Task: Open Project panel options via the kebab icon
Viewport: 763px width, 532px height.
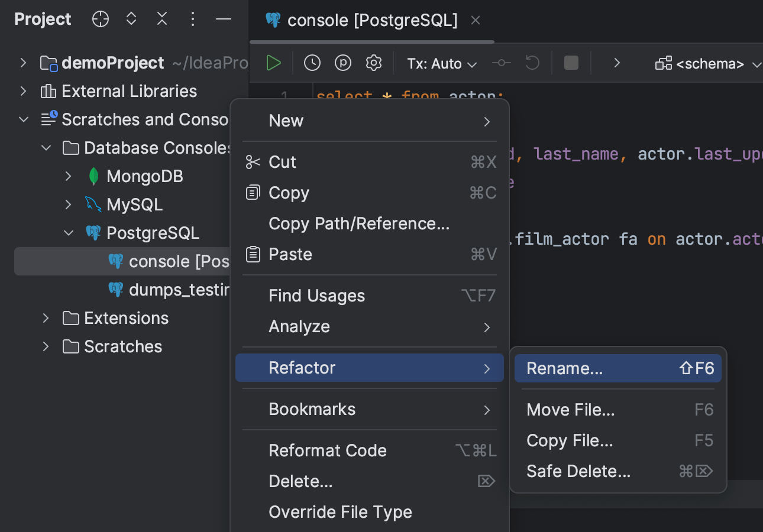Action: pos(192,18)
